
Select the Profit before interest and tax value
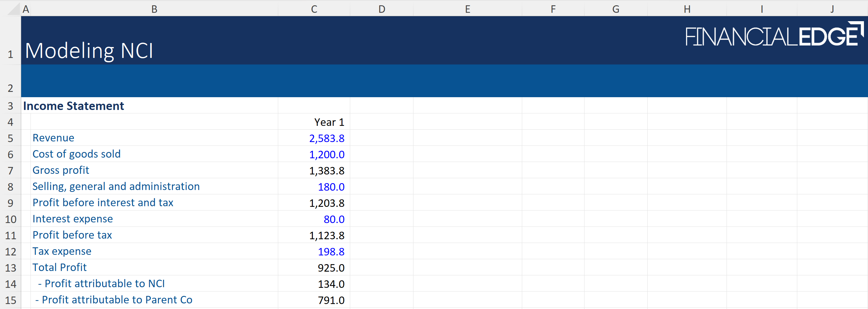pos(327,203)
